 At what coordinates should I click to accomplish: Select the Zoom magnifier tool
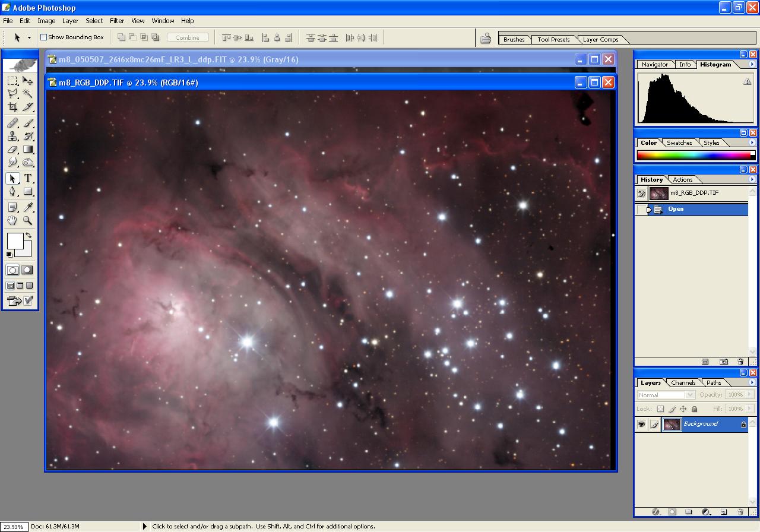pos(28,221)
